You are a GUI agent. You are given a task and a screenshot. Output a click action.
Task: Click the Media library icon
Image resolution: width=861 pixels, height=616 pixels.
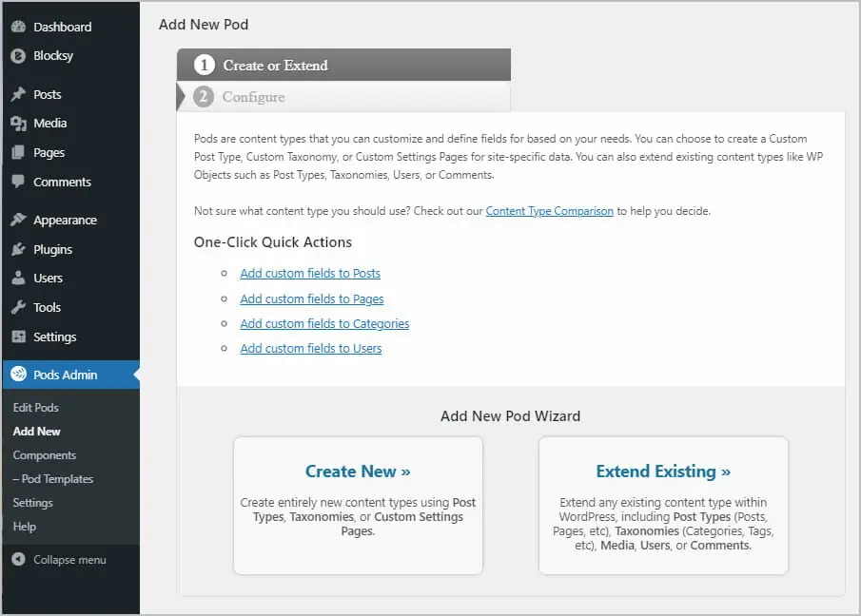pos(18,124)
